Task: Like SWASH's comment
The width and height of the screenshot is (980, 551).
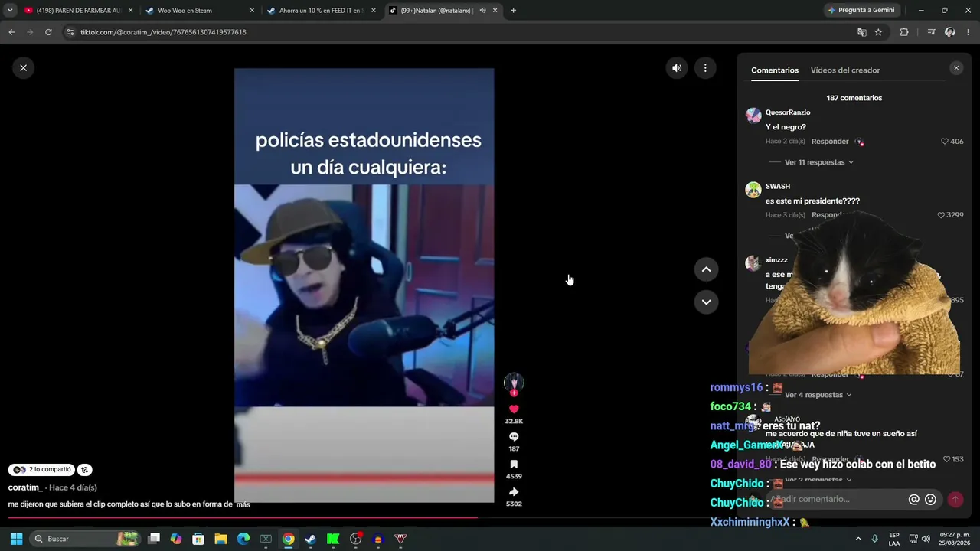Action: pyautogui.click(x=942, y=215)
